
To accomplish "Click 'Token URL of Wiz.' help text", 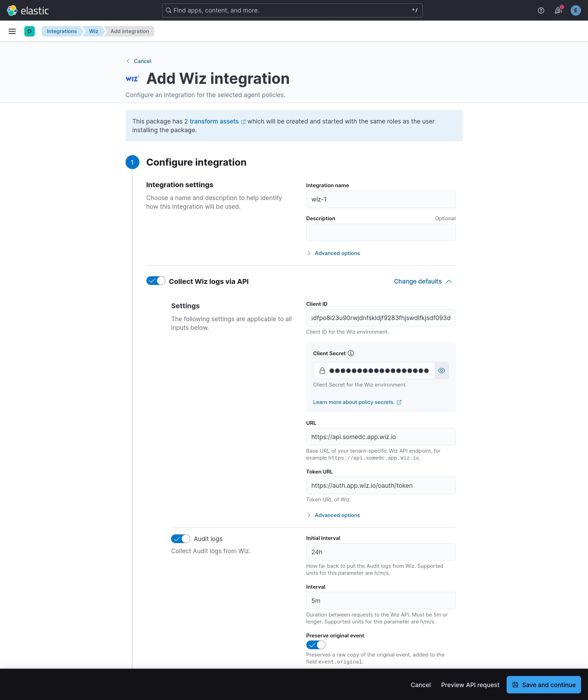I will [328, 500].
